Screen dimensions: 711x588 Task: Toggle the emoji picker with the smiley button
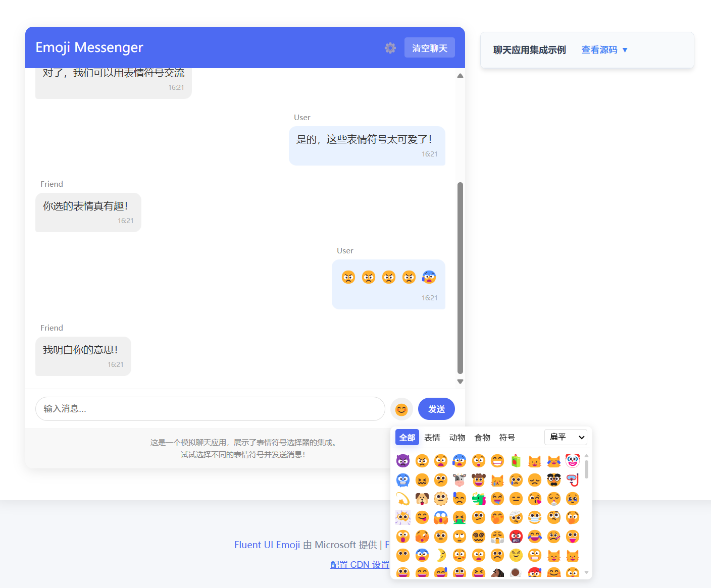(x=401, y=409)
